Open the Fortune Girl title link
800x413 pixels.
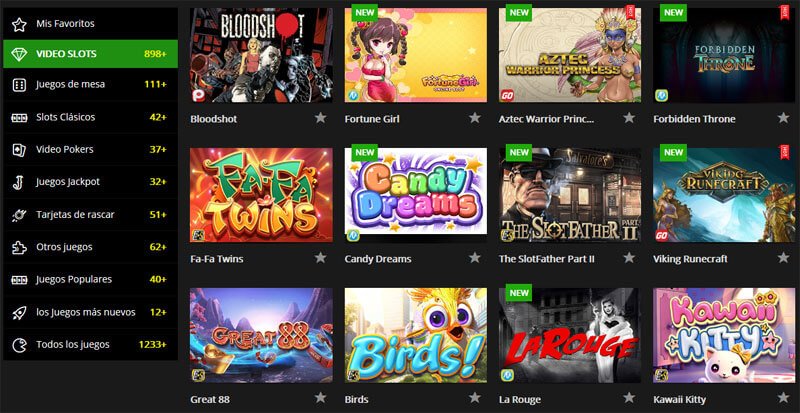click(x=372, y=119)
